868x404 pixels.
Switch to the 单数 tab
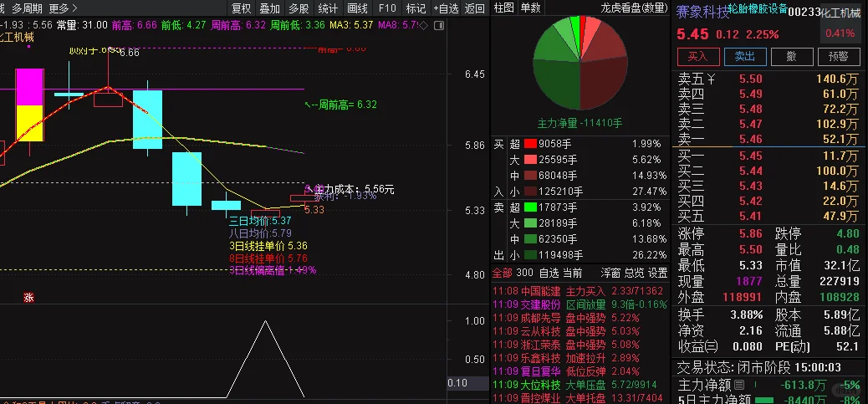(530, 8)
